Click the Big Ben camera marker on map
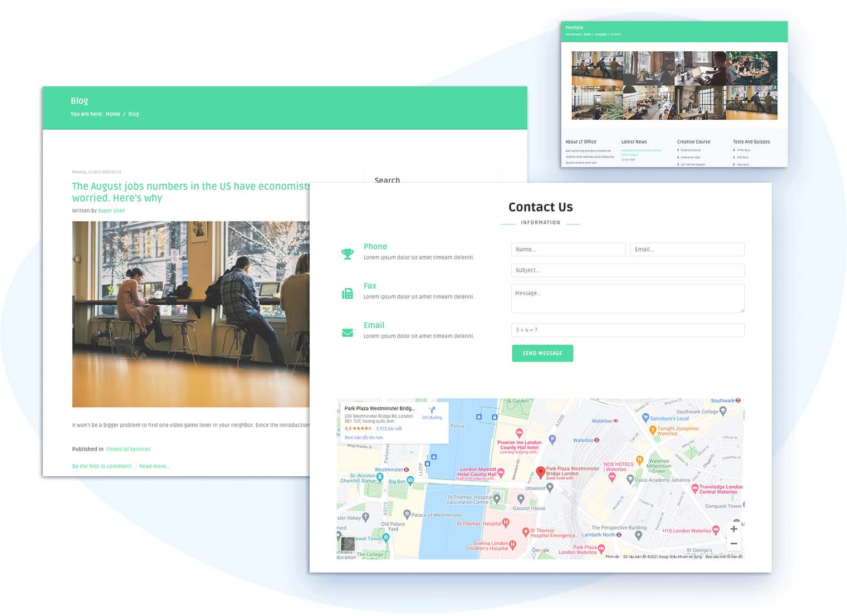The image size is (847, 616). point(410,480)
